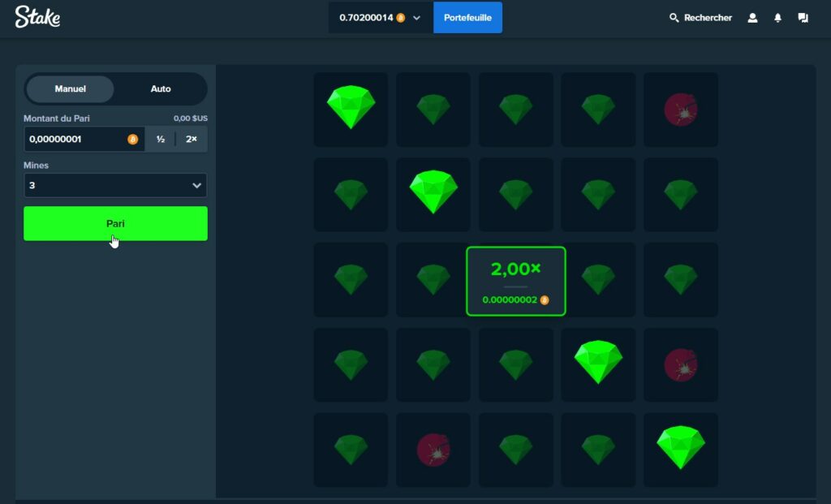
Task: Double the bet with 2× button
Action: click(192, 140)
